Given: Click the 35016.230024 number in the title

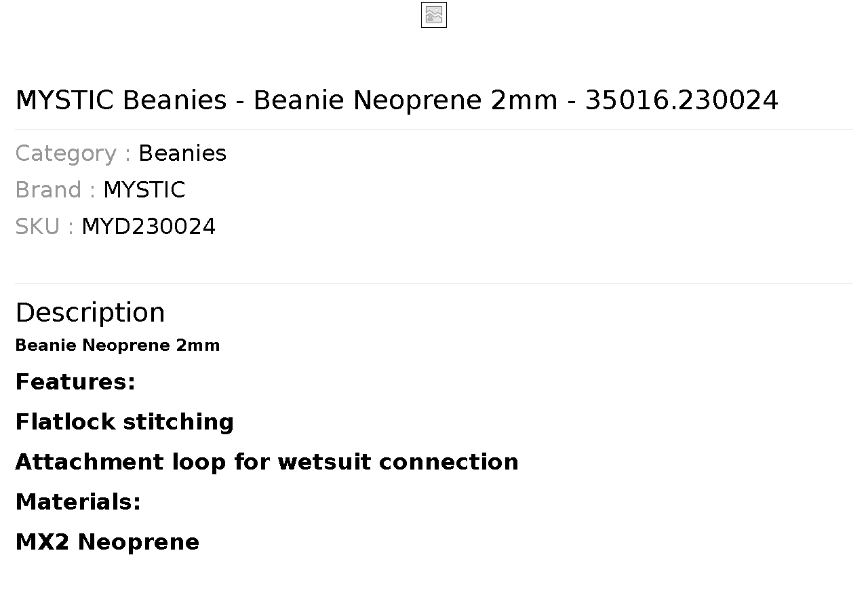Looking at the screenshot, I should pos(682,100).
